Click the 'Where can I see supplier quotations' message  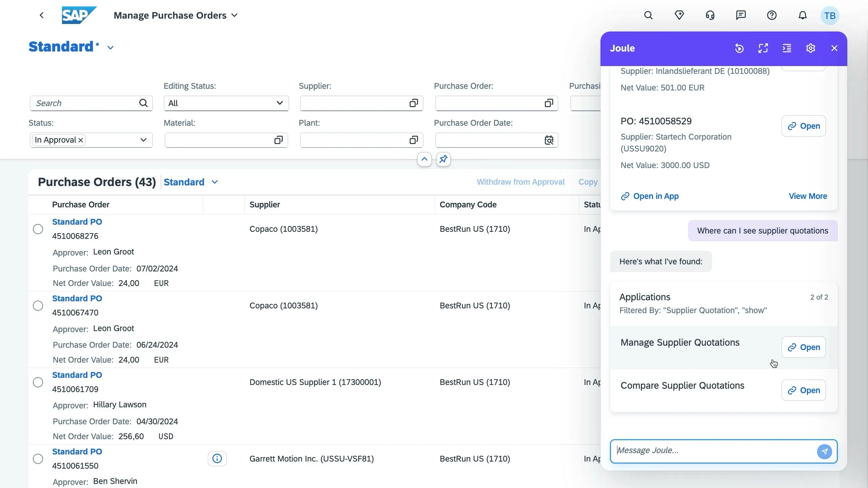point(763,231)
